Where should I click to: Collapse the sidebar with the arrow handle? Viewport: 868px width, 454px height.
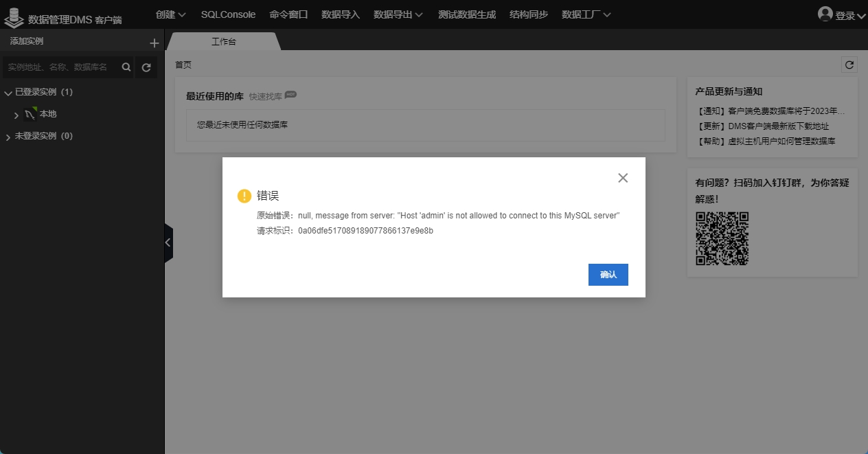[x=168, y=242]
